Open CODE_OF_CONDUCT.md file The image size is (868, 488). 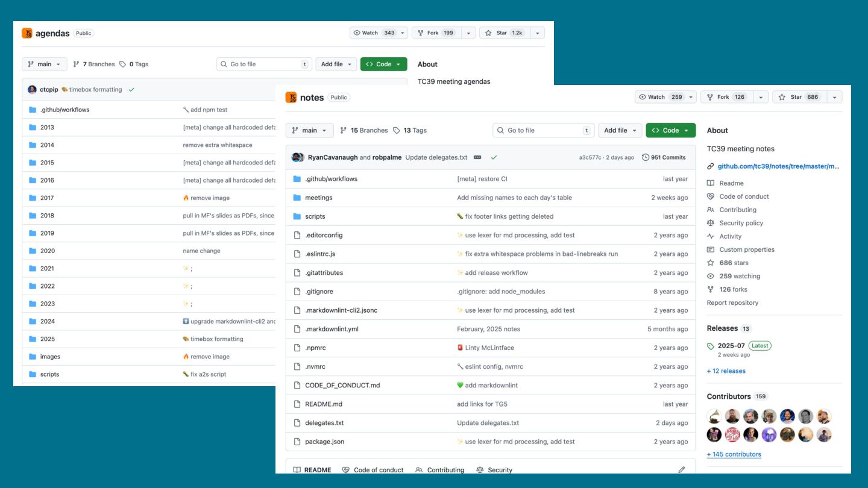point(342,385)
